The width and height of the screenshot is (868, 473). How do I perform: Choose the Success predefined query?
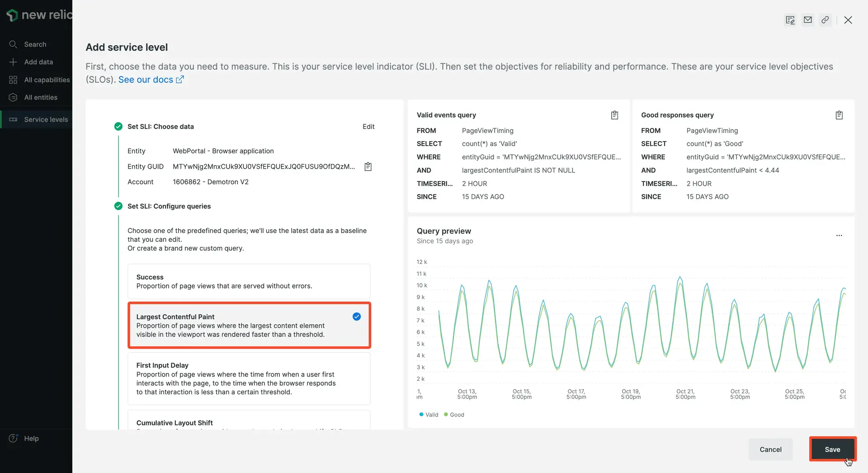pyautogui.click(x=249, y=281)
